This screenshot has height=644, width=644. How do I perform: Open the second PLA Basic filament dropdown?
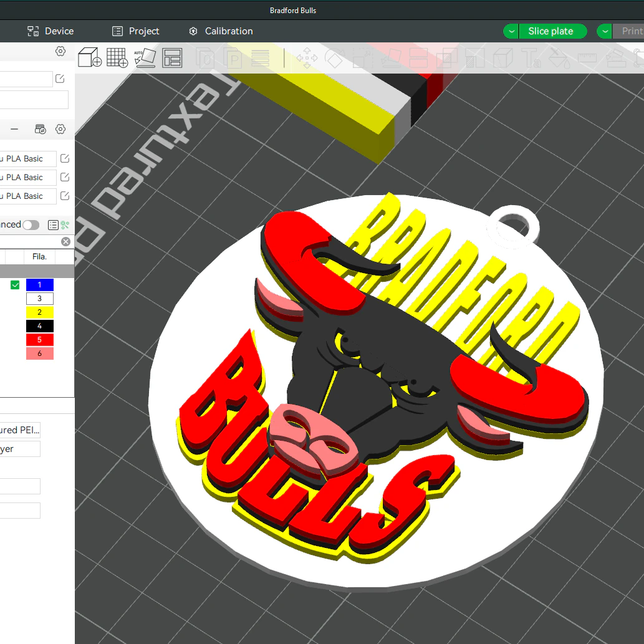click(27, 178)
